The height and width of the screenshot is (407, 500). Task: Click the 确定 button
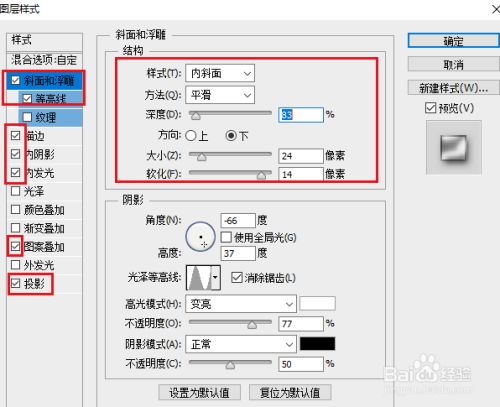point(453,41)
